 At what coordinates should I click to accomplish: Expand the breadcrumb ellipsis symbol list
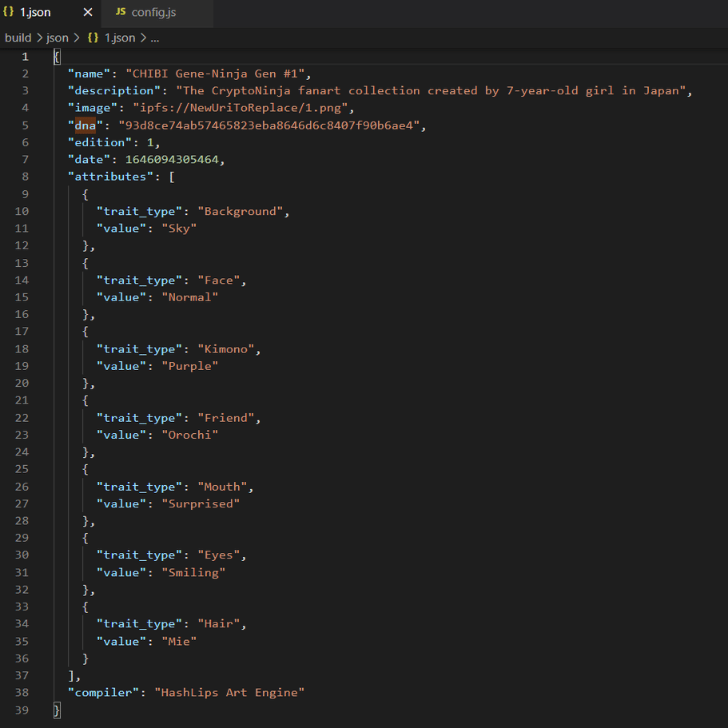tap(155, 39)
